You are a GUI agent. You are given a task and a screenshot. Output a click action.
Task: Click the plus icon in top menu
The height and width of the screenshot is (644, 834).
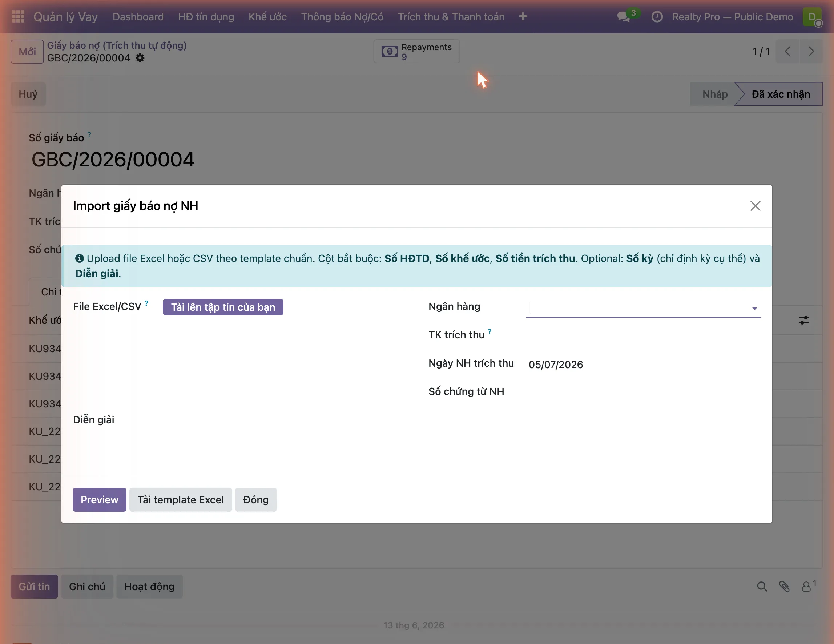523,17
